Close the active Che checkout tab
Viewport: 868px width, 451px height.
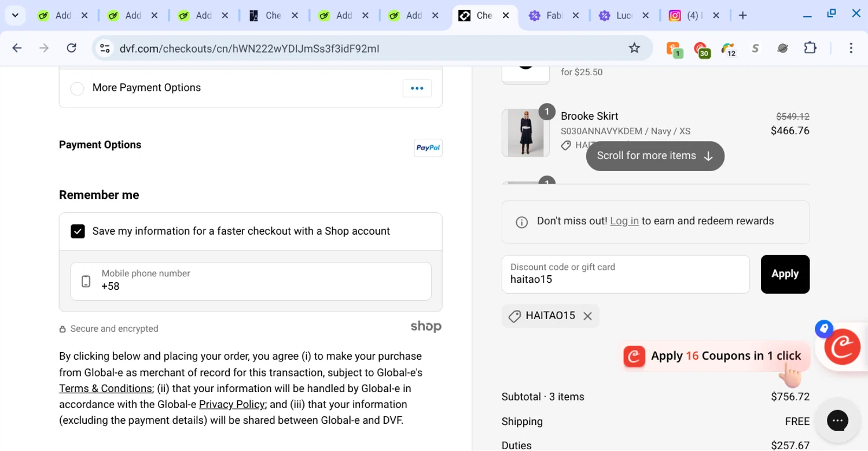(505, 16)
